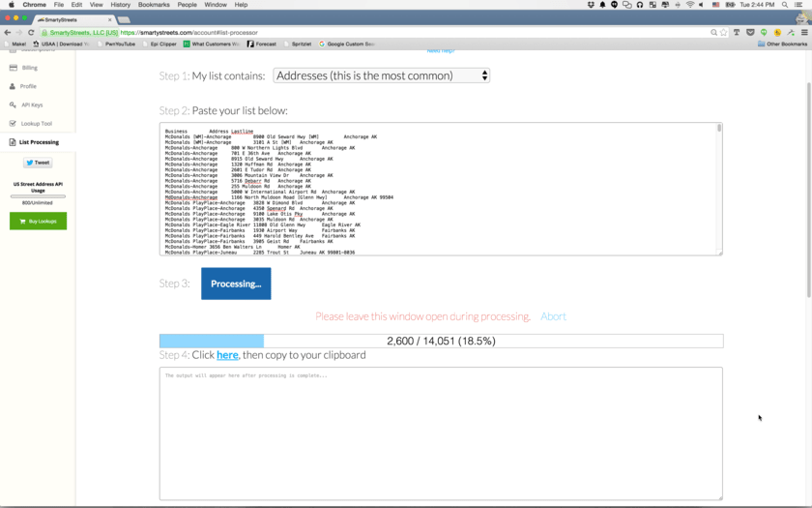This screenshot has height=508, width=812.
Task: Click the Pocket extension icon
Action: 750,32
